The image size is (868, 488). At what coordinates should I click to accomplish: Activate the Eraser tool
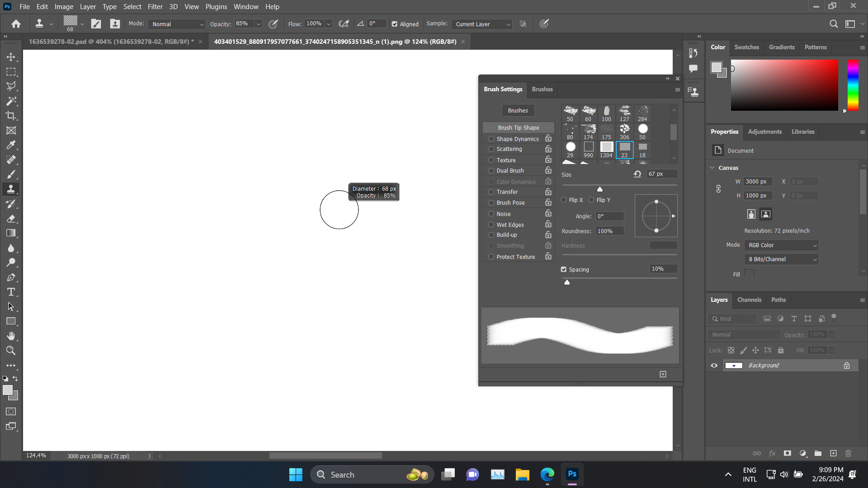click(11, 219)
